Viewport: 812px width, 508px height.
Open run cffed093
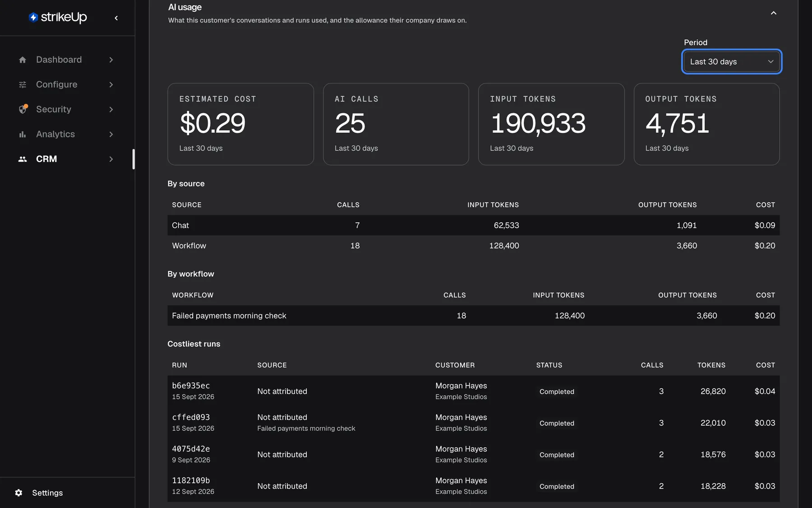click(191, 417)
